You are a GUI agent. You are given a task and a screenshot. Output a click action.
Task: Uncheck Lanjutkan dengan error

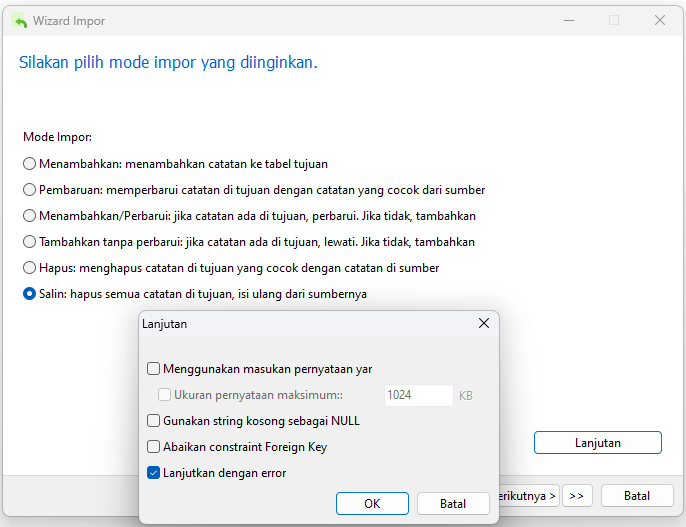(x=154, y=473)
